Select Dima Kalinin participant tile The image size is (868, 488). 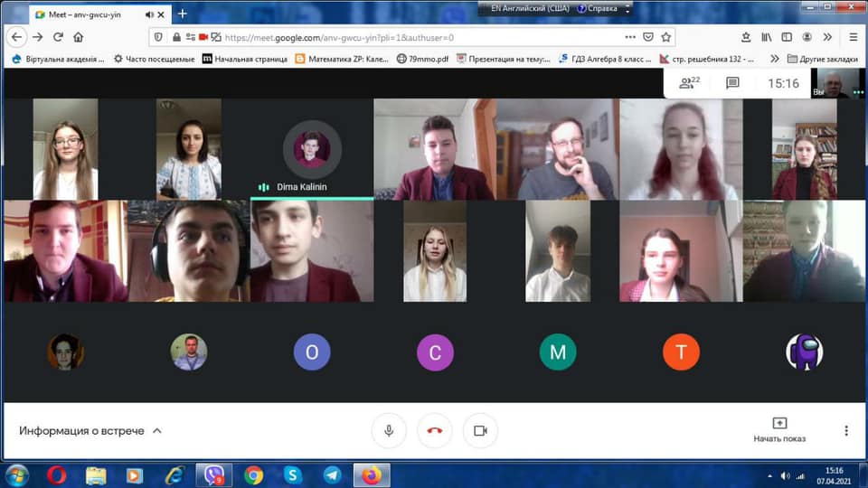(x=312, y=149)
